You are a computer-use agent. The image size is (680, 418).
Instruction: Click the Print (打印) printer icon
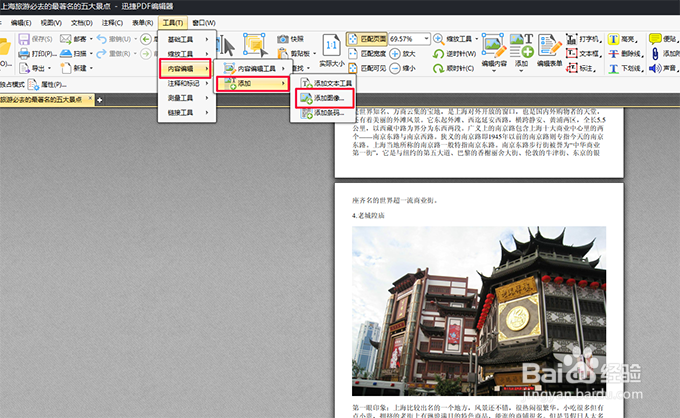(24, 54)
